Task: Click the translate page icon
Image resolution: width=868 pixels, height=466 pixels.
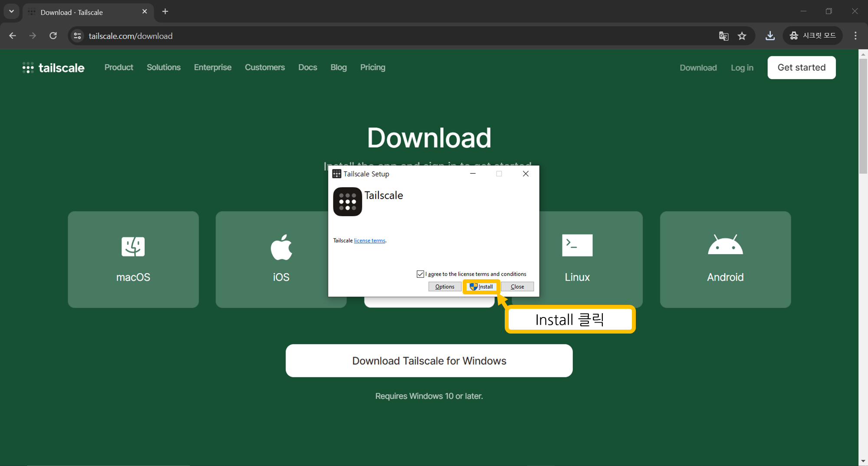Action: [723, 36]
